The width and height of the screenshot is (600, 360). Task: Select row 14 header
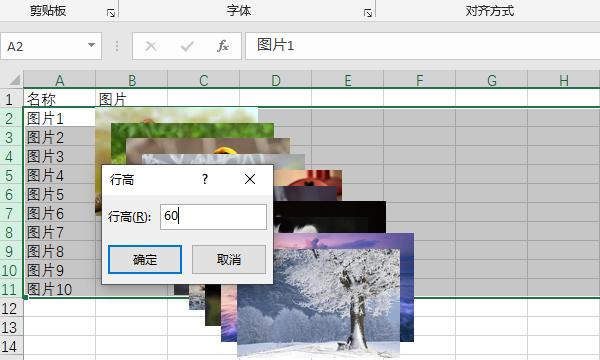11,346
